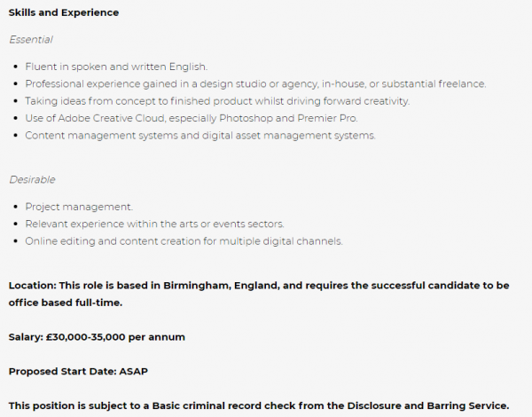
Task: Select the 'Desirable' italic subheading
Action: coord(32,179)
